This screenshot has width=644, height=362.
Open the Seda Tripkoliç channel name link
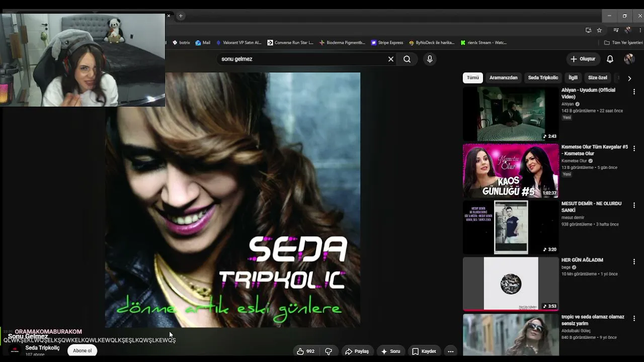click(42, 348)
